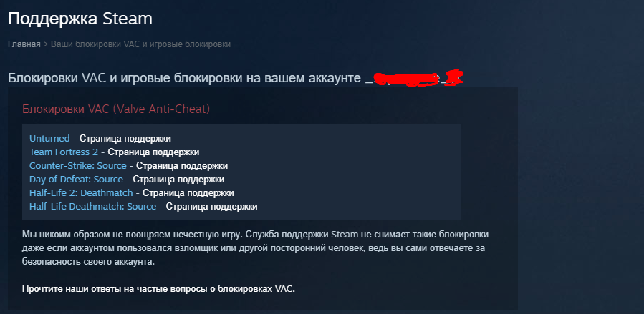Open the Главная breadcrumb link
This screenshot has width=644, height=314.
click(x=24, y=44)
